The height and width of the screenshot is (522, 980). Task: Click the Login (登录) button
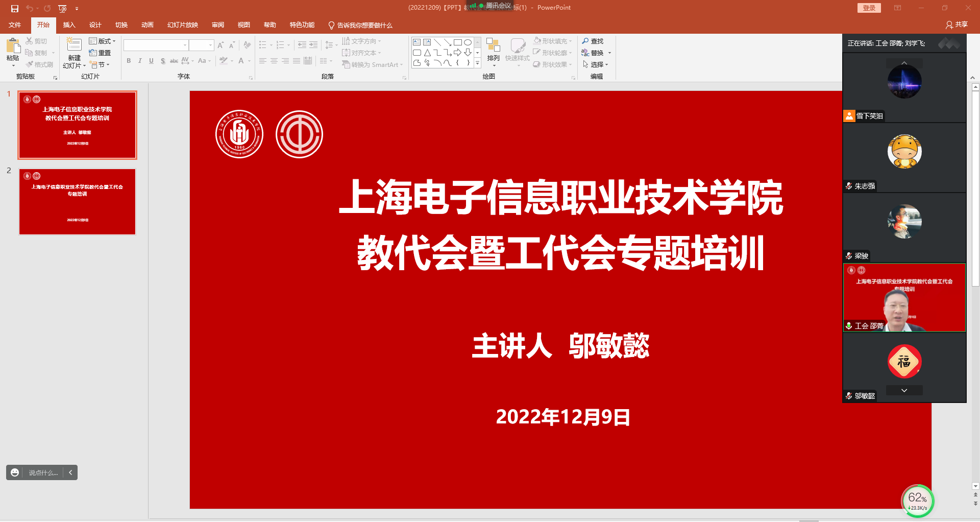tap(869, 8)
